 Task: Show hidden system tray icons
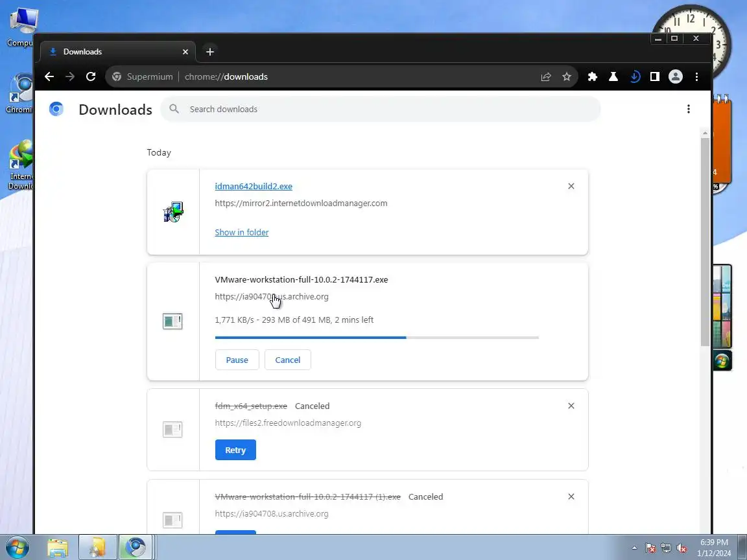[634, 548]
